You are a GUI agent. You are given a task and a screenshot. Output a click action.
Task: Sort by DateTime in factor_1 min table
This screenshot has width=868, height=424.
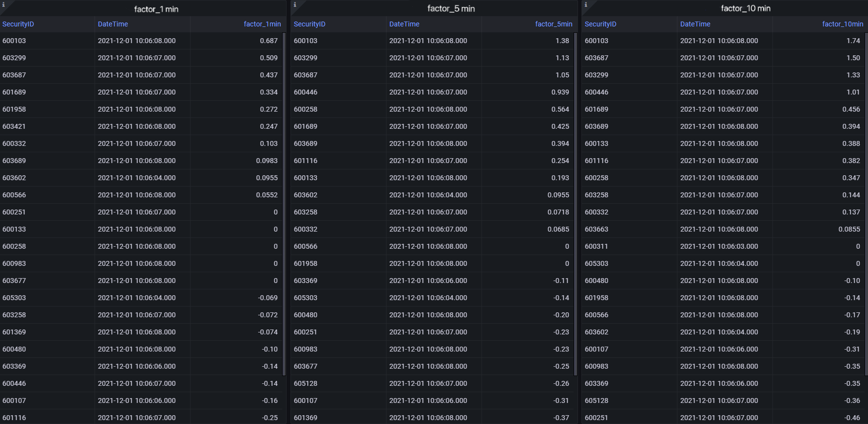coord(113,24)
